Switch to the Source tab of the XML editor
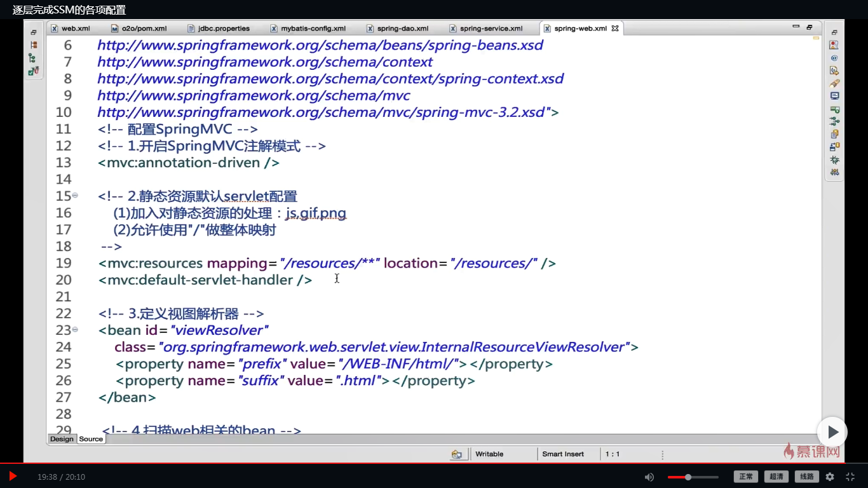This screenshot has height=488, width=868. 91,439
